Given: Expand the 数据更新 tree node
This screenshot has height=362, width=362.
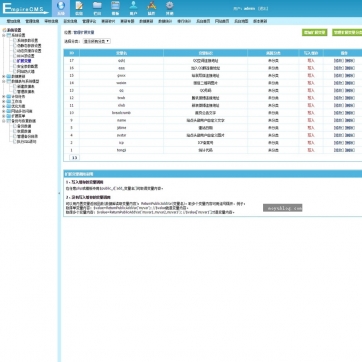Looking at the screenshot, I should click(x=4, y=76).
